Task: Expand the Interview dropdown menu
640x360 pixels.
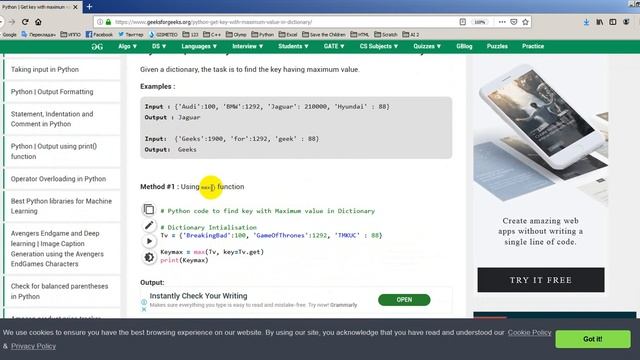Action: (x=248, y=47)
